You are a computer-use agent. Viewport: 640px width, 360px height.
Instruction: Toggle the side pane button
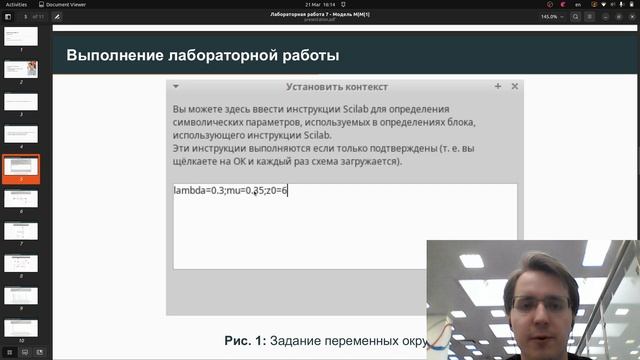point(8,17)
